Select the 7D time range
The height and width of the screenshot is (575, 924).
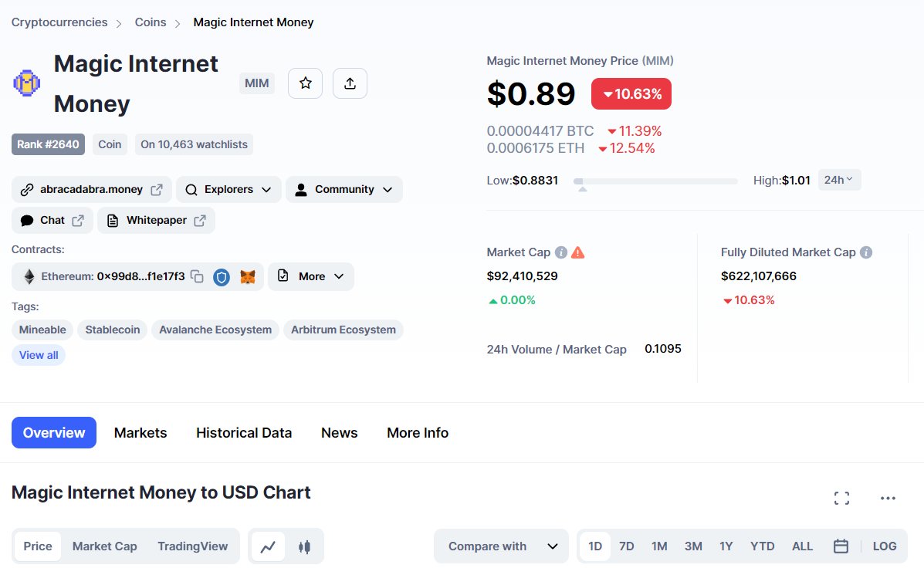tap(626, 546)
